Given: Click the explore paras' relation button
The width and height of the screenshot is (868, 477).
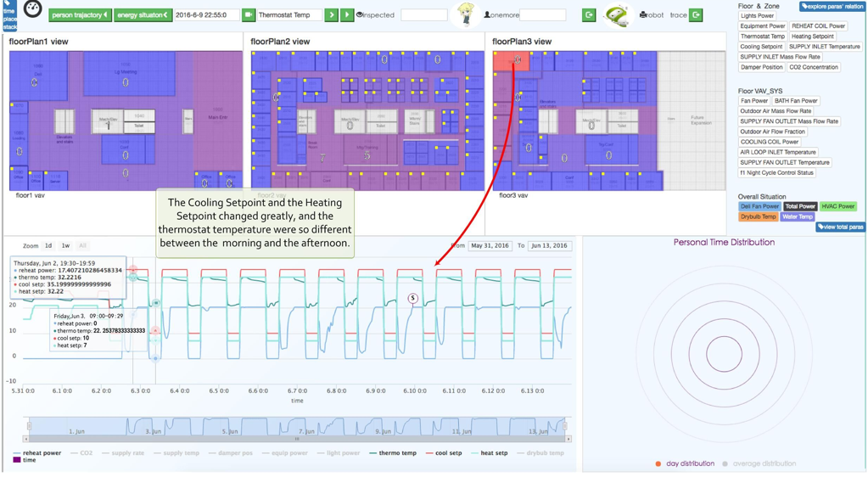Looking at the screenshot, I should coord(831,7).
